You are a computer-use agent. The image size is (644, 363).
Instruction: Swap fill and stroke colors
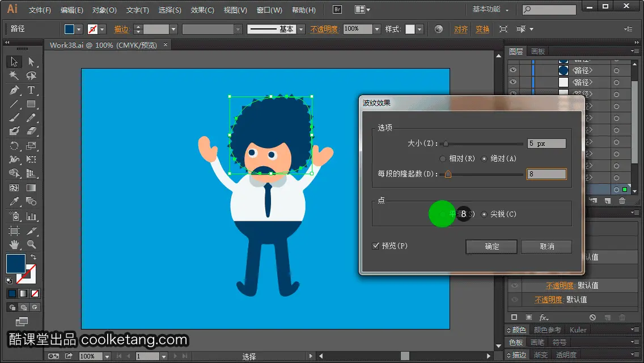pyautogui.click(x=33, y=257)
